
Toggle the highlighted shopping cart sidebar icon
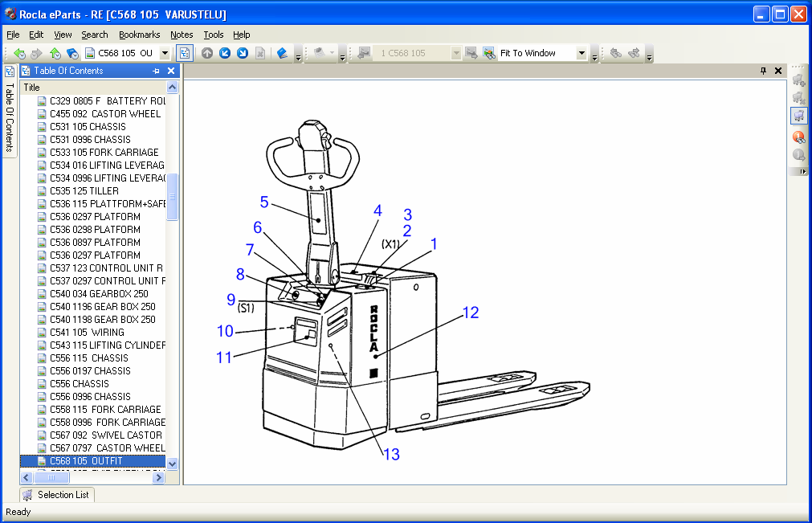(x=799, y=116)
